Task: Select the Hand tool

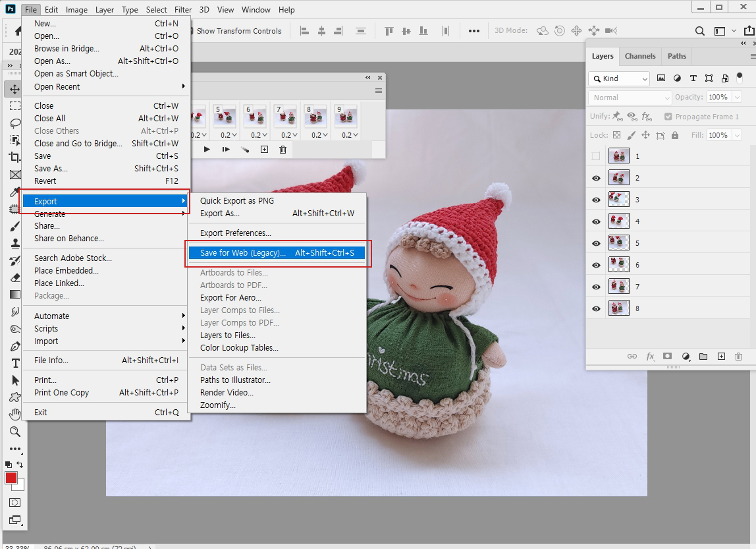Action: coord(15,415)
